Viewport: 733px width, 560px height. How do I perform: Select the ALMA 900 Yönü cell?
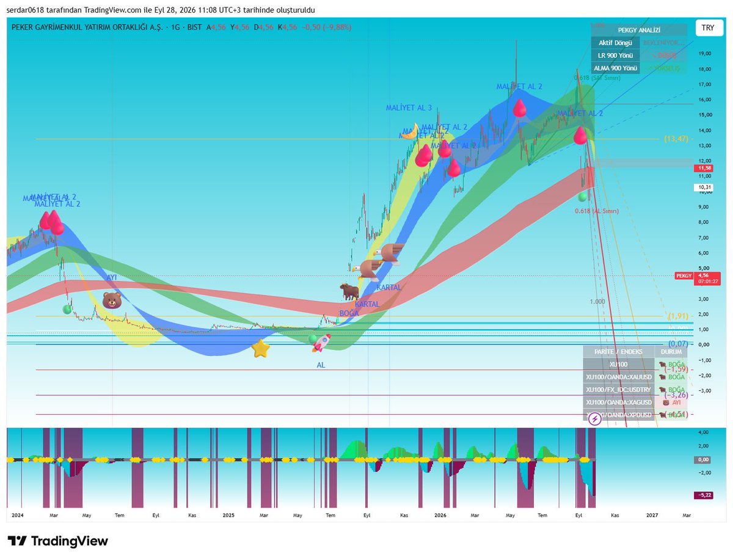click(615, 68)
